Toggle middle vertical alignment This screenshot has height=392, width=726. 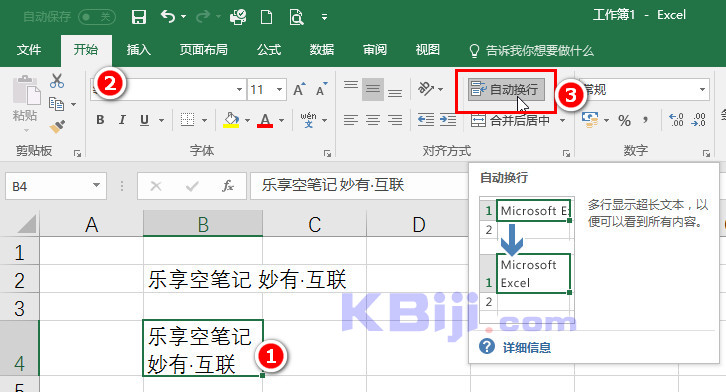[x=373, y=89]
